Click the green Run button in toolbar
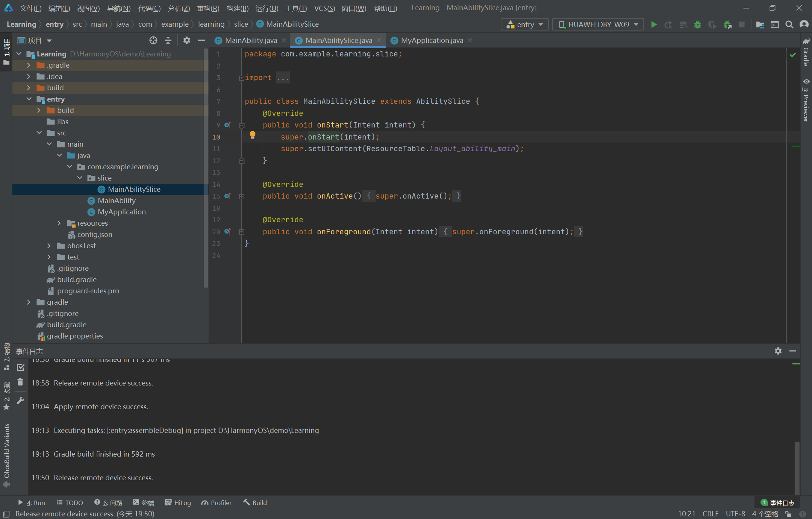 coord(654,24)
